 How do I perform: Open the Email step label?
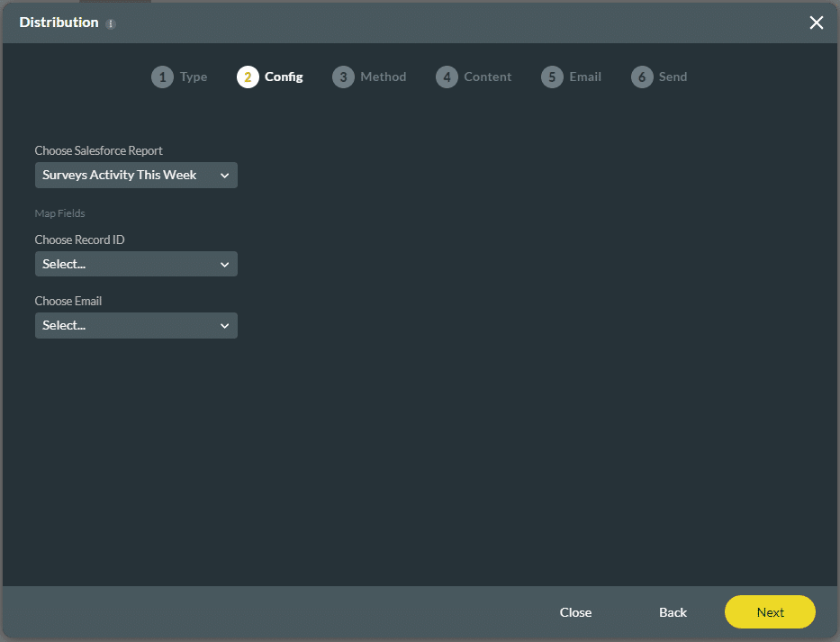pyautogui.click(x=585, y=77)
